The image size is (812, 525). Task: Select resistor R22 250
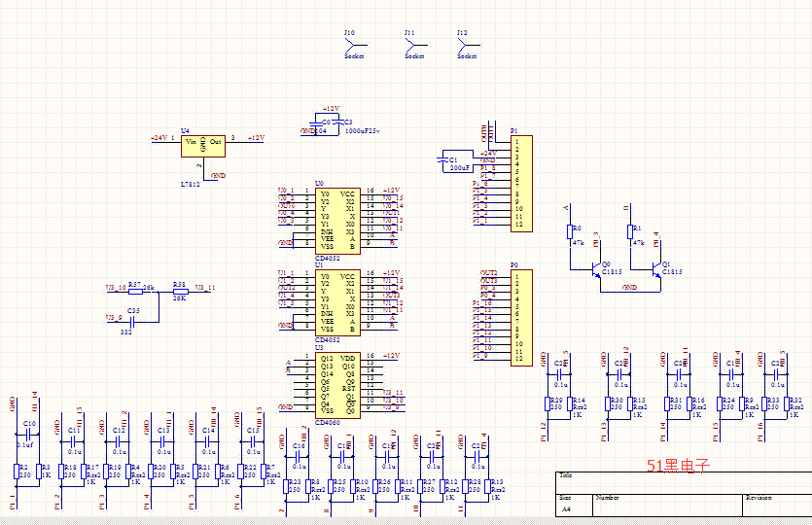pyautogui.click(x=240, y=472)
